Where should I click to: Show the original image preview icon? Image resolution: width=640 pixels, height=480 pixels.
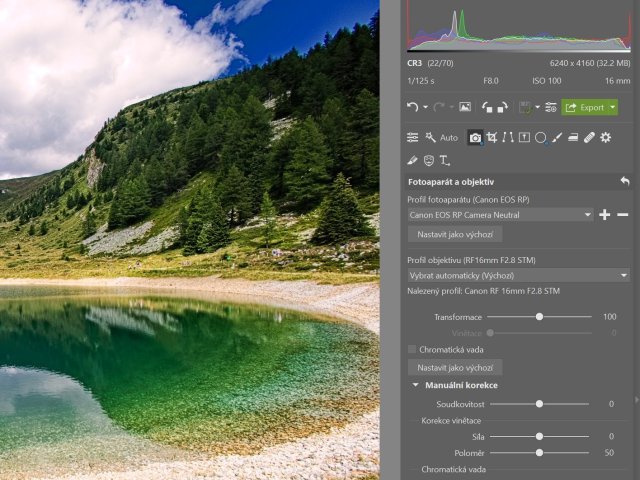tap(465, 107)
